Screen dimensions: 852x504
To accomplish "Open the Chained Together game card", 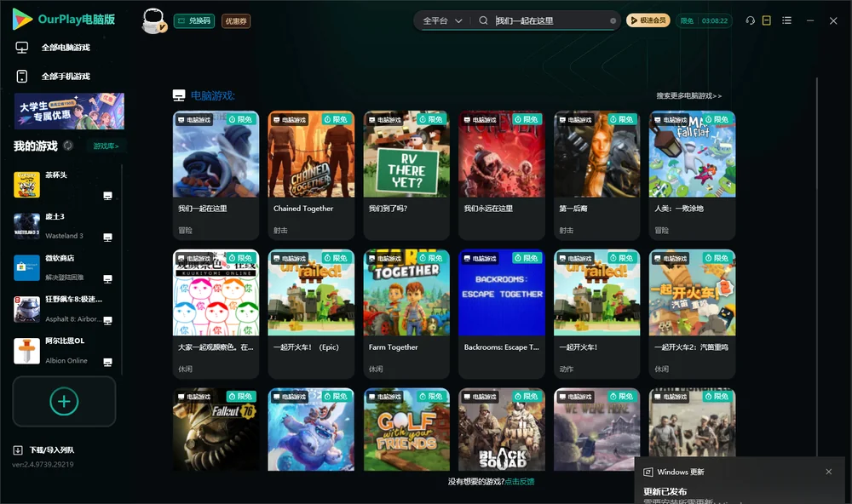I will [x=311, y=175].
